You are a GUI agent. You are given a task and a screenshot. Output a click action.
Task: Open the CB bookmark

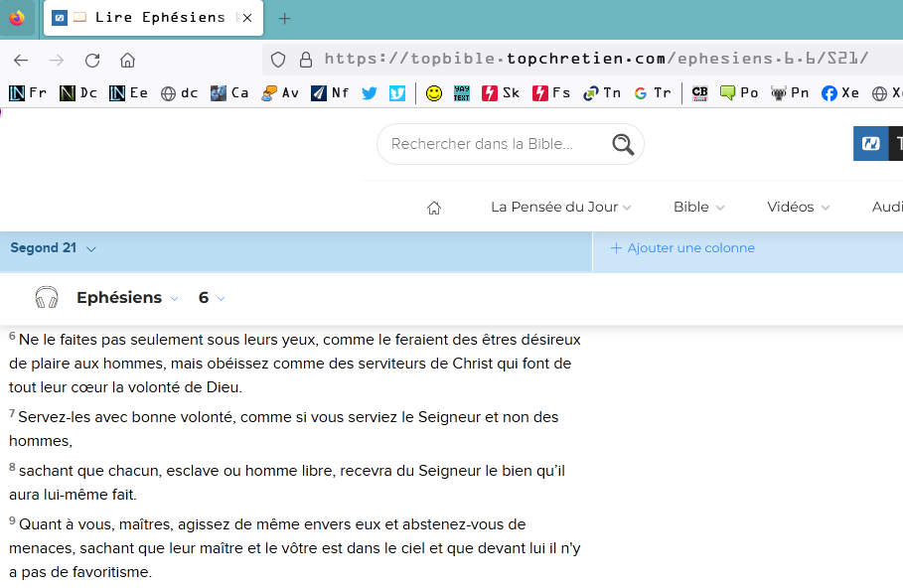tap(699, 93)
